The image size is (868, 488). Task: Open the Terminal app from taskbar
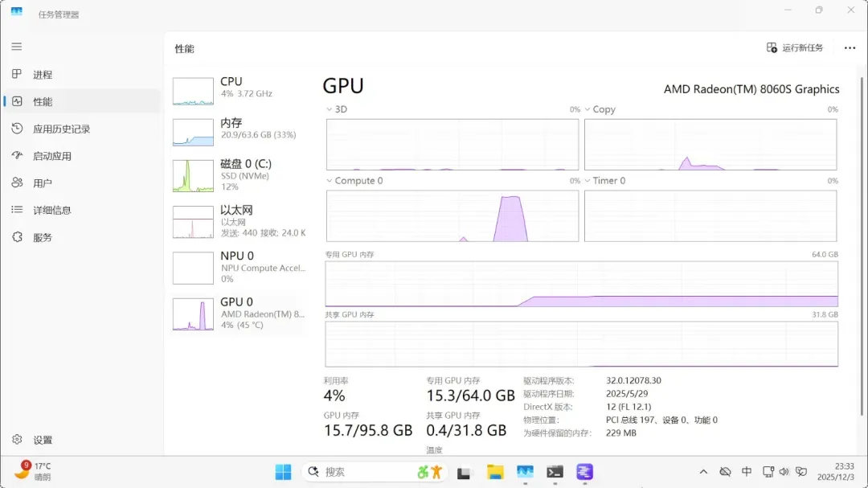(x=555, y=472)
